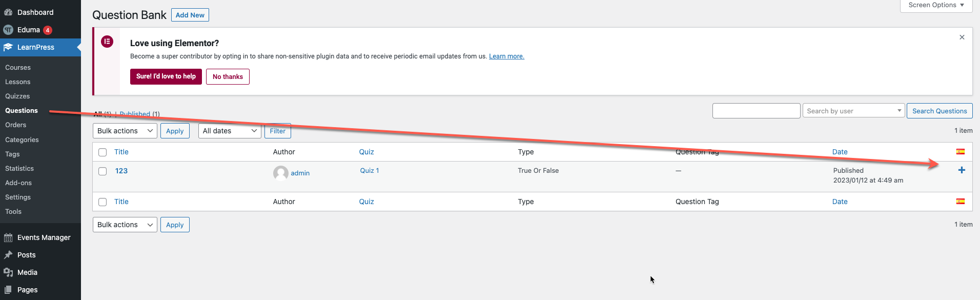
Task: Click the Media icon in sidebar
Action: [8, 272]
